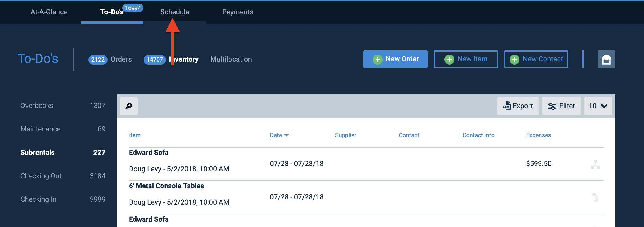Screen dimensions: 644x227
Task: Go to the Payments tab
Action: click(x=238, y=12)
